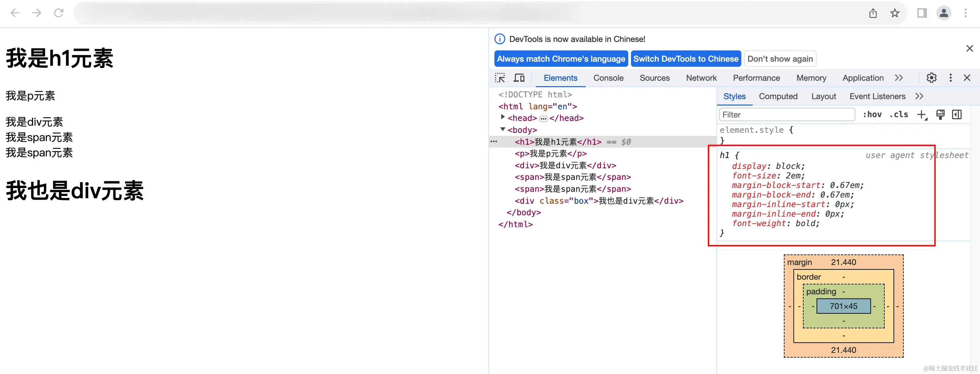Toggle the computed styles sidebar
The width and height of the screenshot is (980, 374).
pyautogui.click(x=957, y=114)
